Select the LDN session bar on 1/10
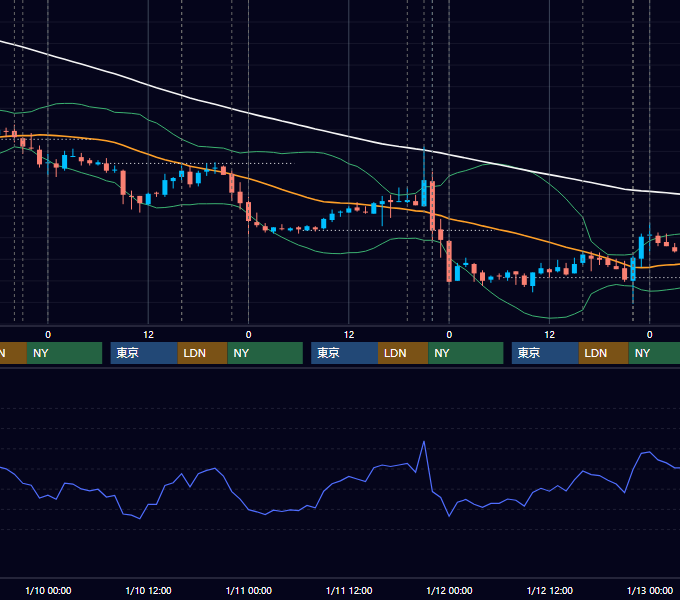 [x=203, y=353]
